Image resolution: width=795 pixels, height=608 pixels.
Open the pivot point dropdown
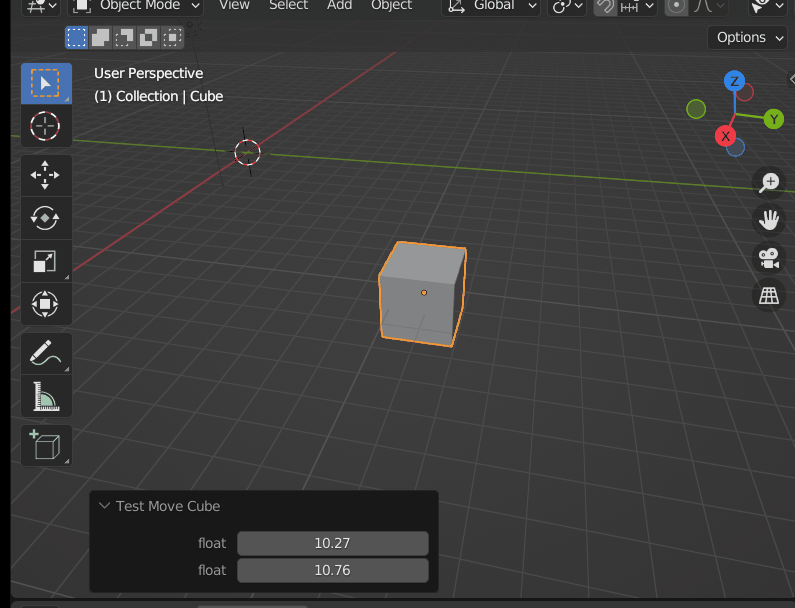567,6
